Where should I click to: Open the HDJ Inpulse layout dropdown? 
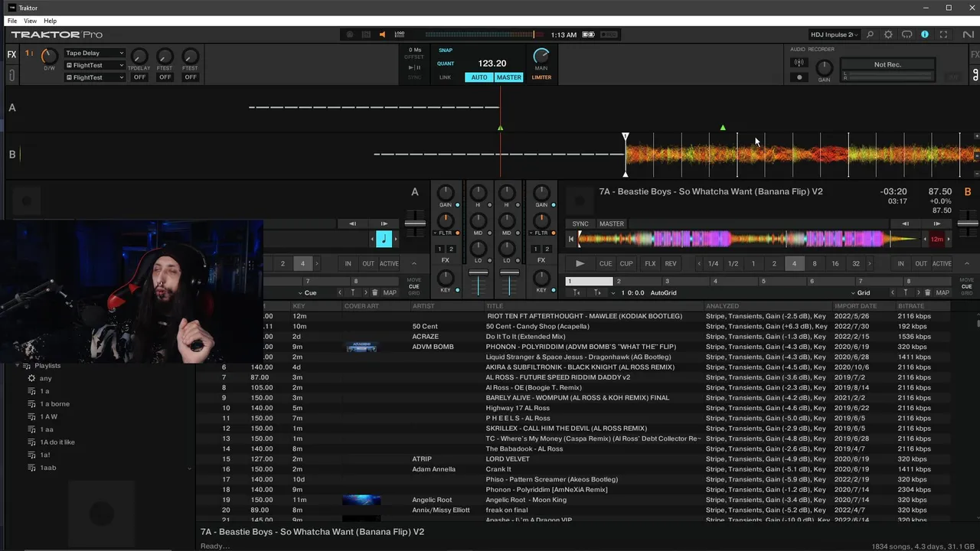click(x=835, y=34)
